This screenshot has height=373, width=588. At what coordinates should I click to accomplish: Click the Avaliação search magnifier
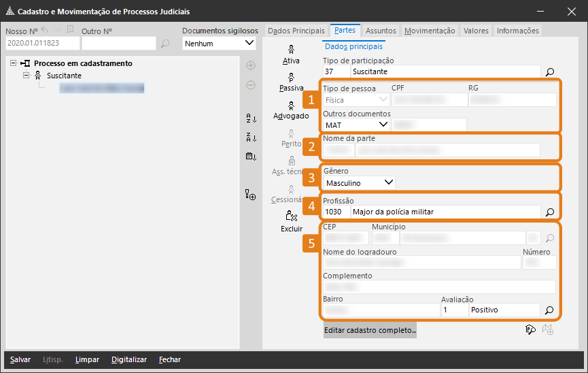tap(550, 310)
